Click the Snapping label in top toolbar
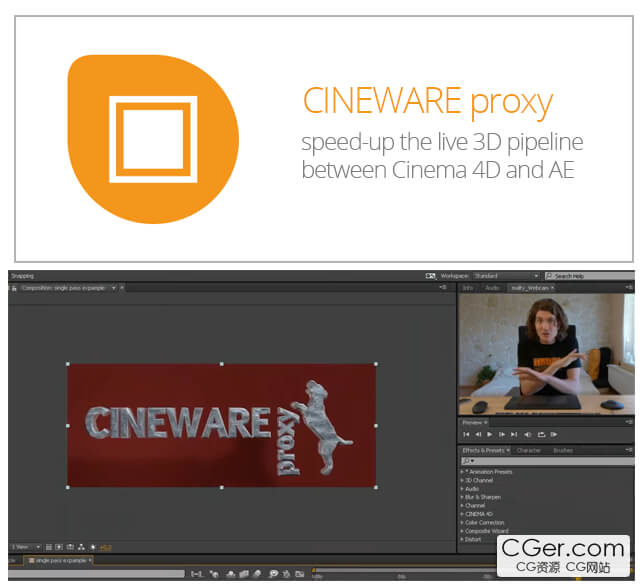Screen dimensions: 640x587 coord(22,276)
